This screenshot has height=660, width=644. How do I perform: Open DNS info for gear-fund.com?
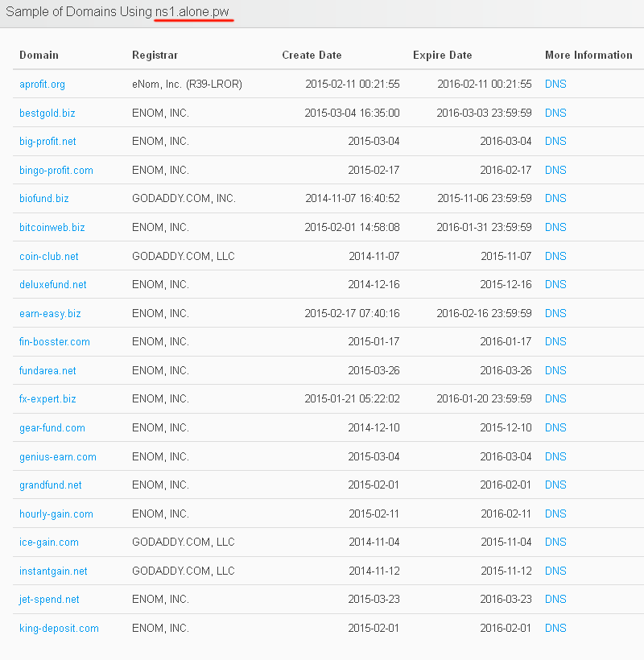coord(555,427)
